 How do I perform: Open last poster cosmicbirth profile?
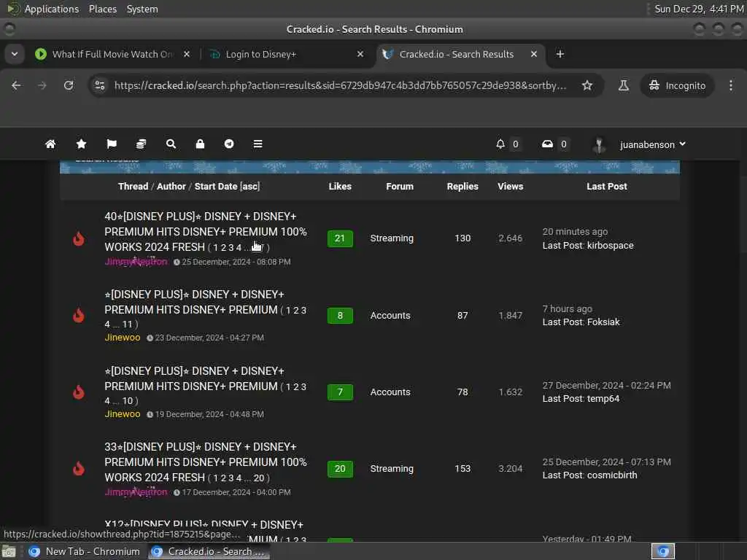click(x=612, y=475)
